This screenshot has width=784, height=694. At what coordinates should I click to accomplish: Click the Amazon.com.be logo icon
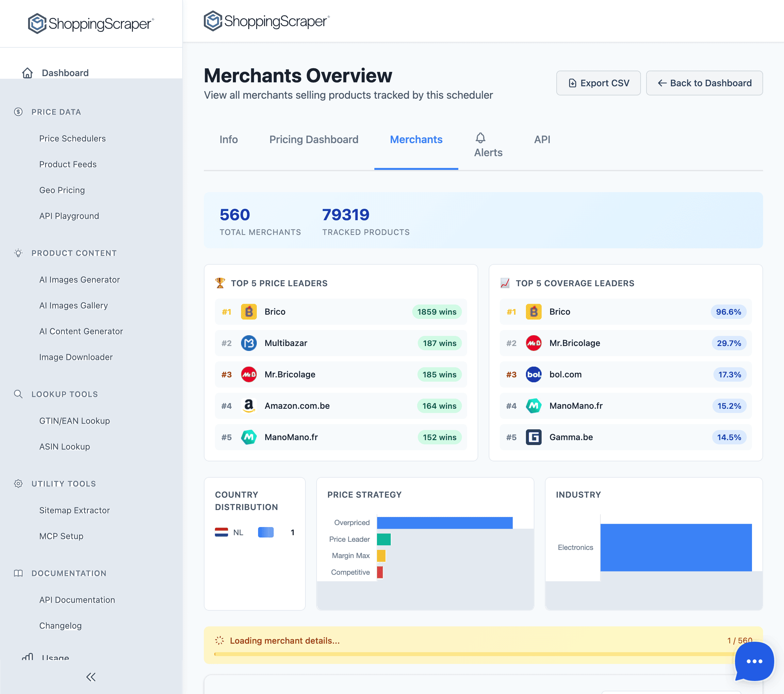(249, 406)
